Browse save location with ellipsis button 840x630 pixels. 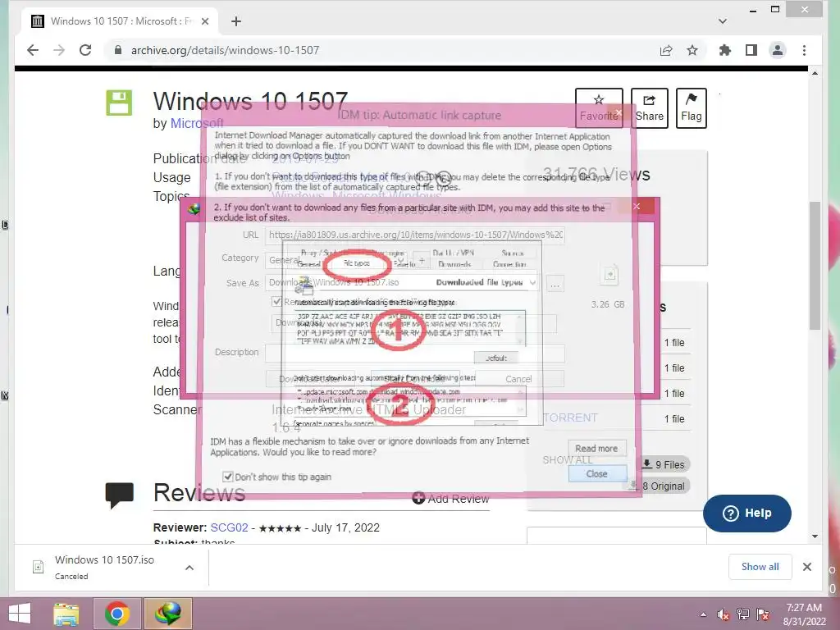point(555,285)
